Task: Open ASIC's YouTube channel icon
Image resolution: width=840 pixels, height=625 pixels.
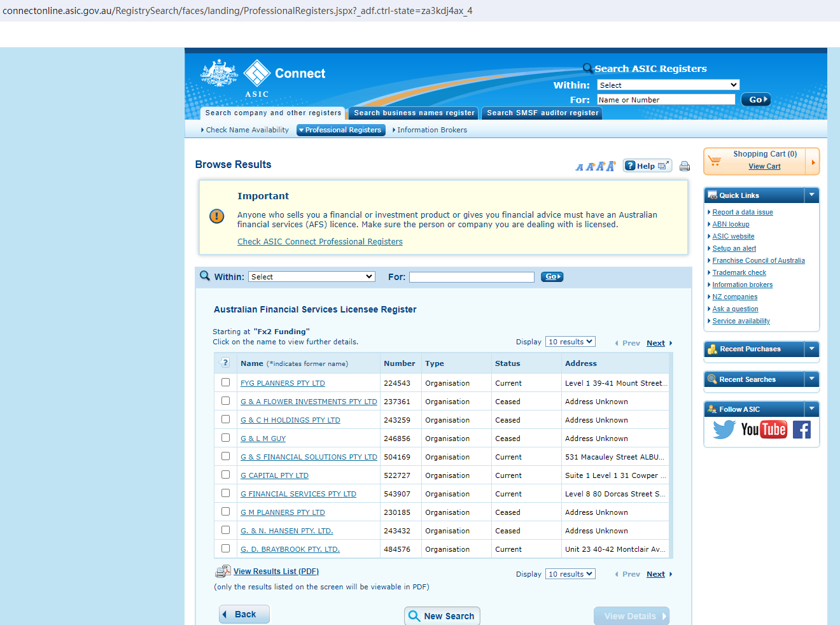Action: [764, 430]
